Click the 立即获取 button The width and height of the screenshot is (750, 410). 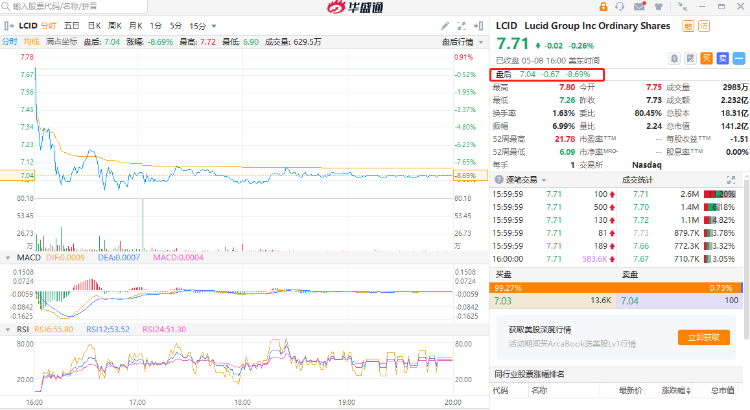point(704,337)
